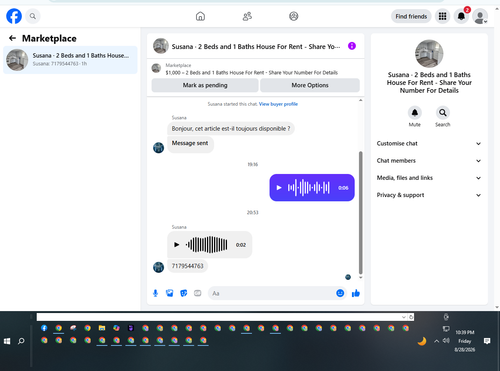This screenshot has height=371, width=500.
Task: Open the nine-dot menu grid
Action: [x=442, y=16]
